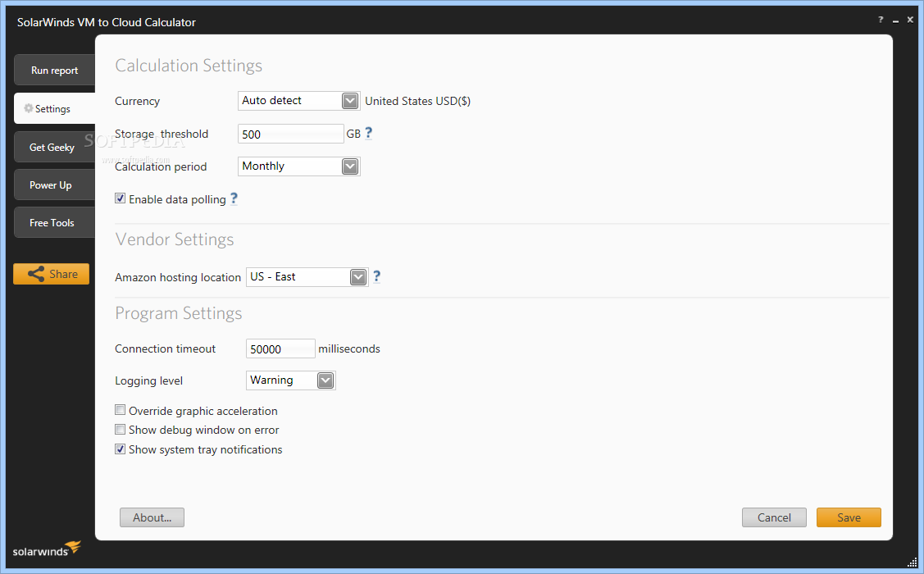Click the United States USD($) text
924x574 pixels.
(418, 101)
